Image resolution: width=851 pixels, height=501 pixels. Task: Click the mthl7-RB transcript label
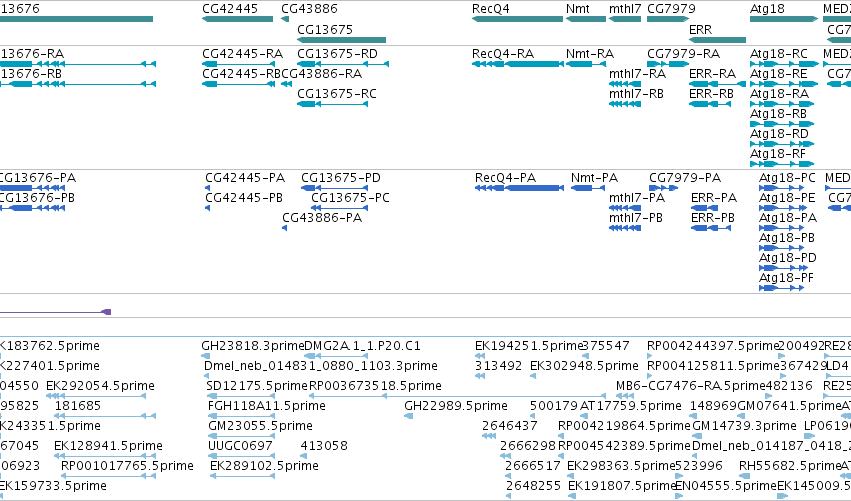636,94
